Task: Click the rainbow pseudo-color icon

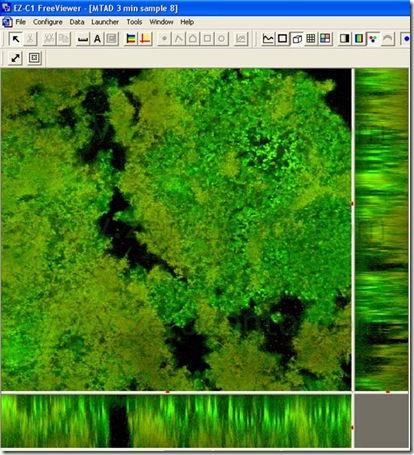Action: tap(359, 39)
